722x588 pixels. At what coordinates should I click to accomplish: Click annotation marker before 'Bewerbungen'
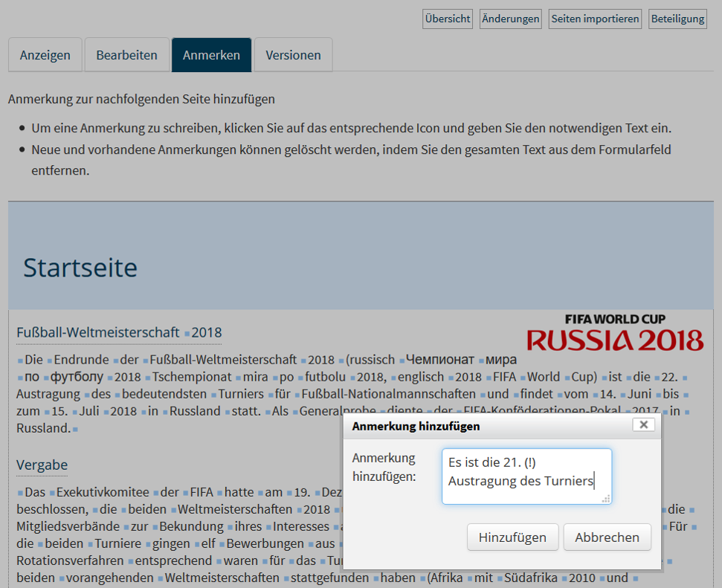[x=221, y=545]
